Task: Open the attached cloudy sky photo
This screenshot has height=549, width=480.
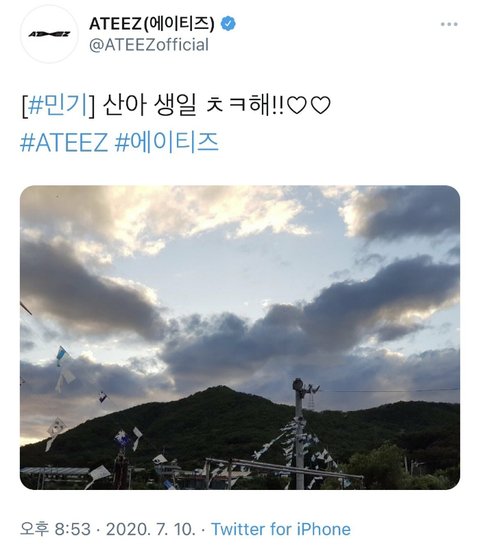Action: pos(240,338)
